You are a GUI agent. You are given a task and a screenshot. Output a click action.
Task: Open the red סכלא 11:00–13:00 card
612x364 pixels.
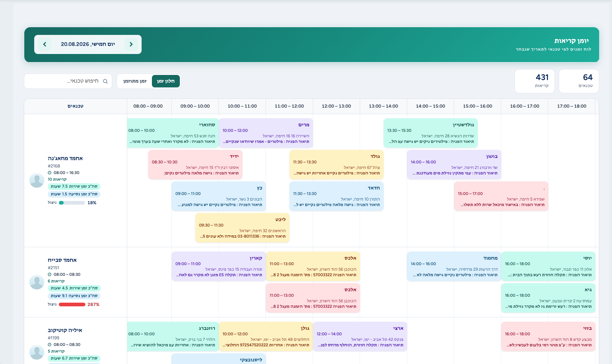313,298
